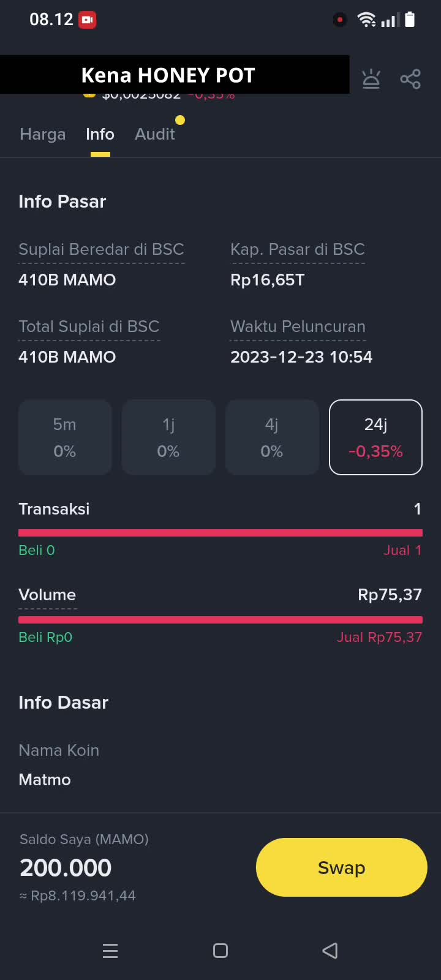441x980 pixels.
Task: Select the 1j timeframe option
Action: [168, 437]
